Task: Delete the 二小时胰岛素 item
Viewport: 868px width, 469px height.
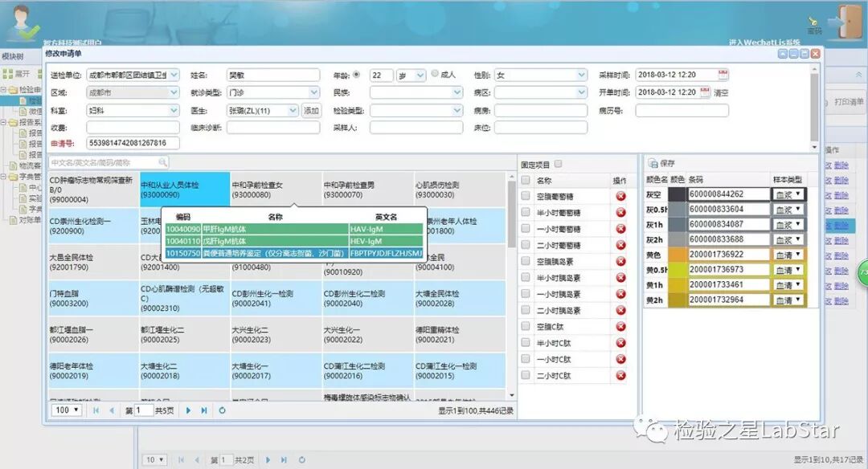Action: (620, 310)
